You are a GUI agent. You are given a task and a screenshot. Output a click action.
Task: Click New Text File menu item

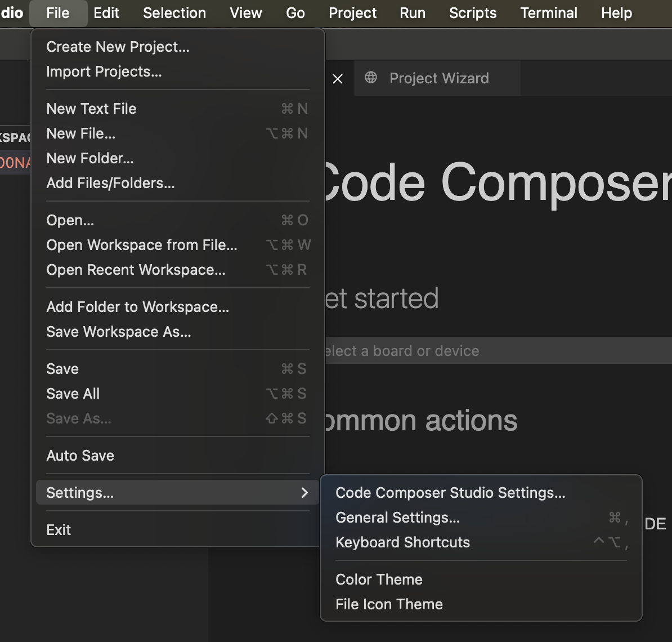coord(91,109)
